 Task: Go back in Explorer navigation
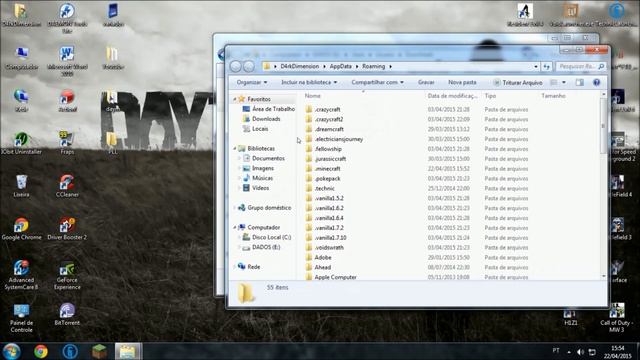(x=236, y=66)
